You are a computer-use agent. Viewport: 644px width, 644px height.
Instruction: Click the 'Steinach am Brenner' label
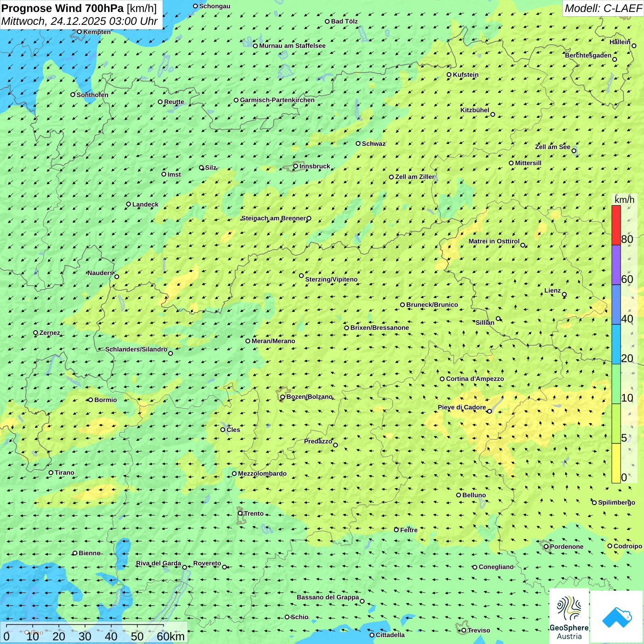click(274, 218)
